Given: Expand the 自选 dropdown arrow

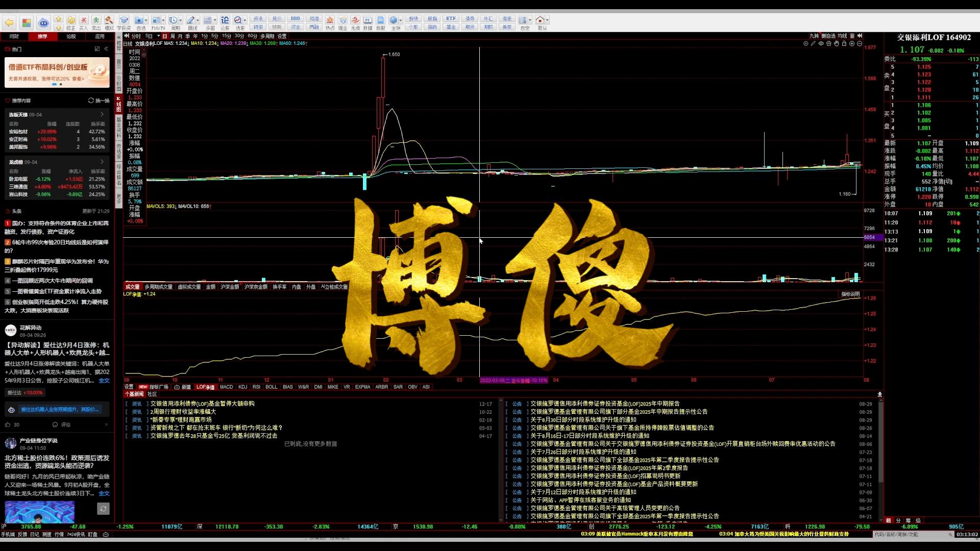Looking at the screenshot, I should click(146, 20).
